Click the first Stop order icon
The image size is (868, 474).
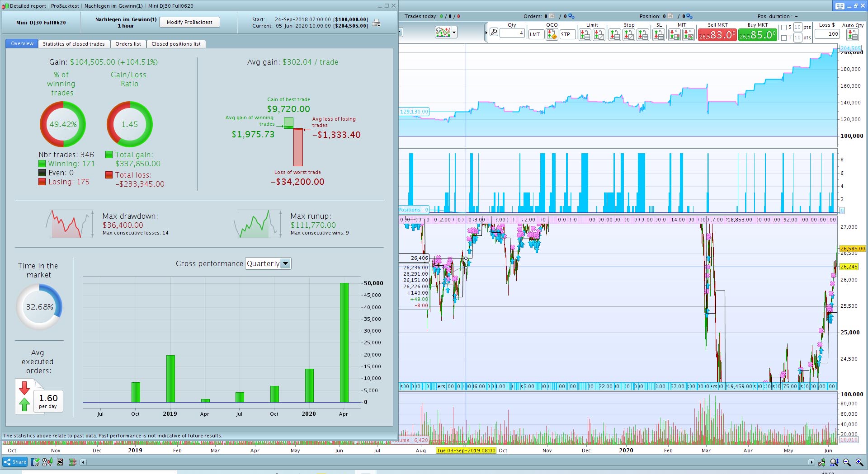click(614, 34)
